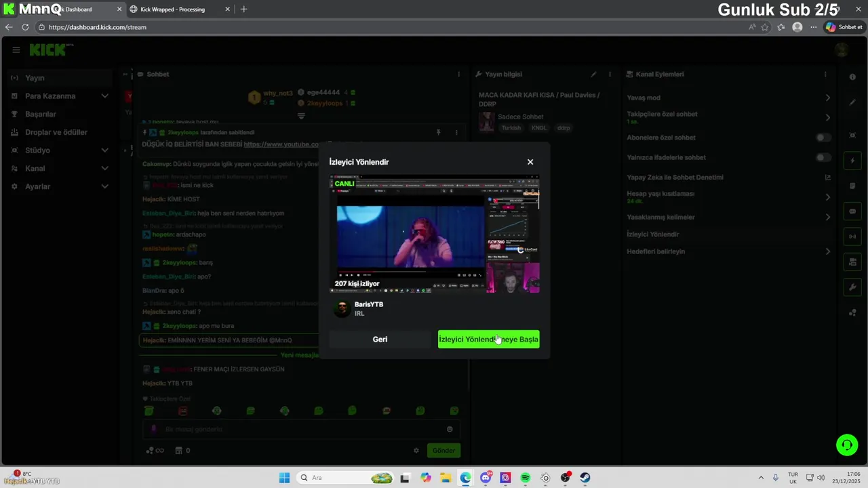Open Steam from the taskbar
868x488 pixels.
(585, 478)
